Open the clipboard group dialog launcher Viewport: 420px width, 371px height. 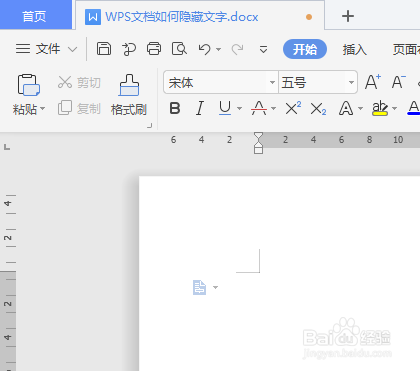(x=150, y=126)
